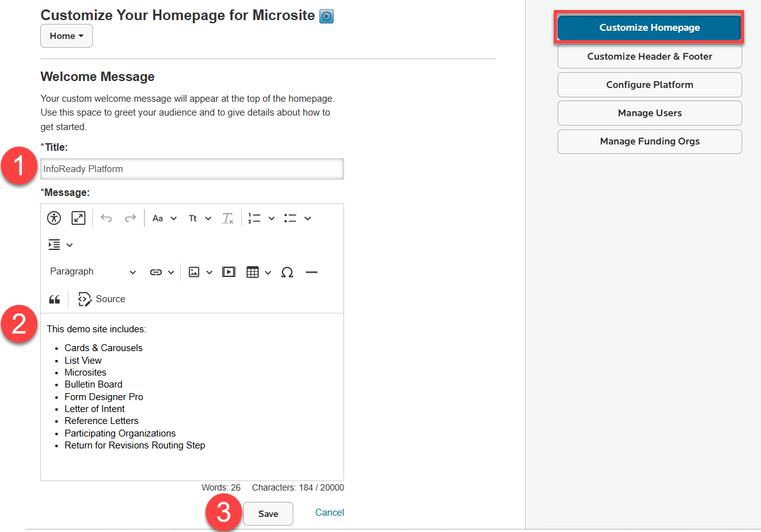Insert a horizontal line

pyautogui.click(x=311, y=272)
